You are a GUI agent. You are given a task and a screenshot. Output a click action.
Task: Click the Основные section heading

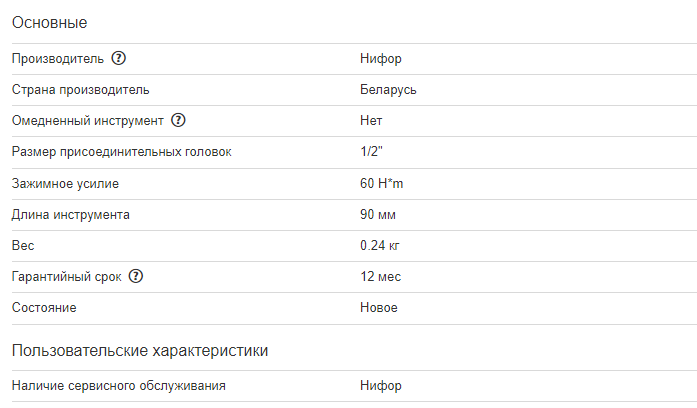coord(49,22)
